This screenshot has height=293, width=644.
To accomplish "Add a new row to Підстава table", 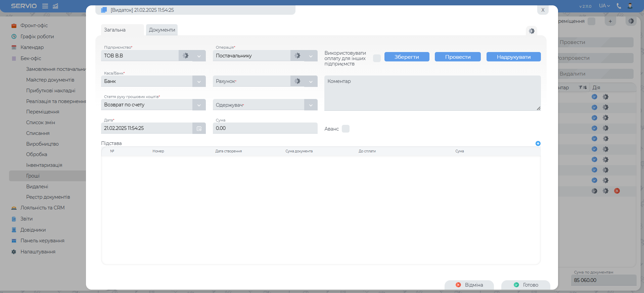I will point(538,143).
